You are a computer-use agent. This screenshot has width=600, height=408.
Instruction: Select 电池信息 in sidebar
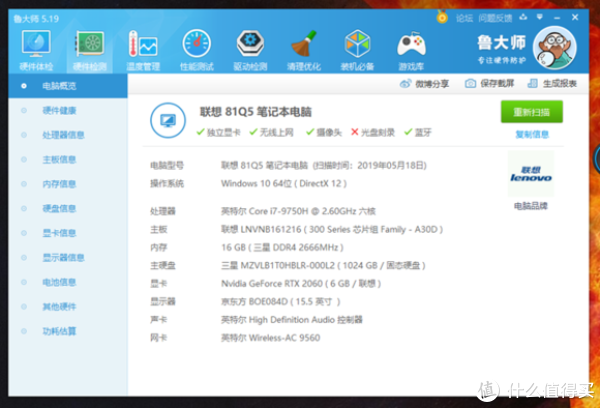pos(68,282)
